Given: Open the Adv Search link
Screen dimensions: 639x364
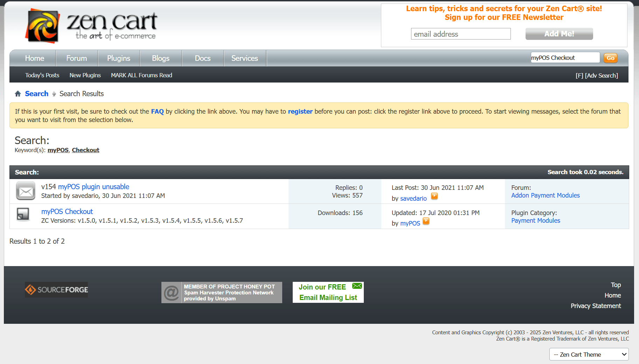Looking at the screenshot, I should click(x=602, y=75).
